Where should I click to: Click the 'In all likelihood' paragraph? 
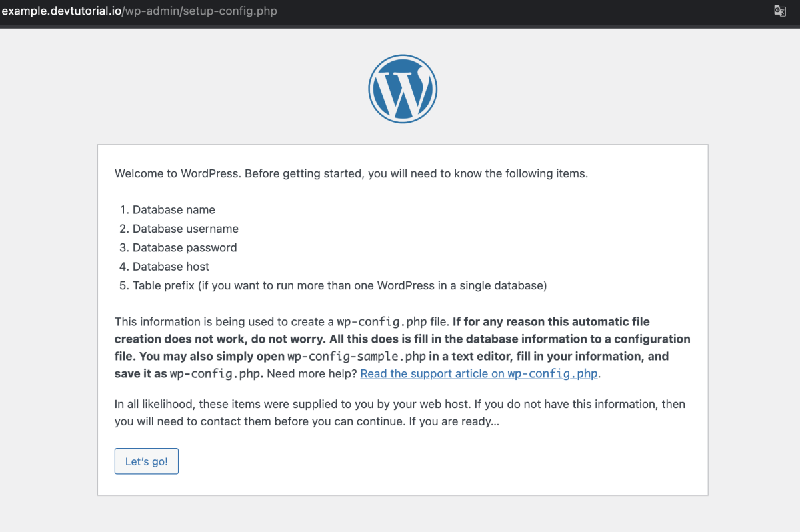coord(400,413)
